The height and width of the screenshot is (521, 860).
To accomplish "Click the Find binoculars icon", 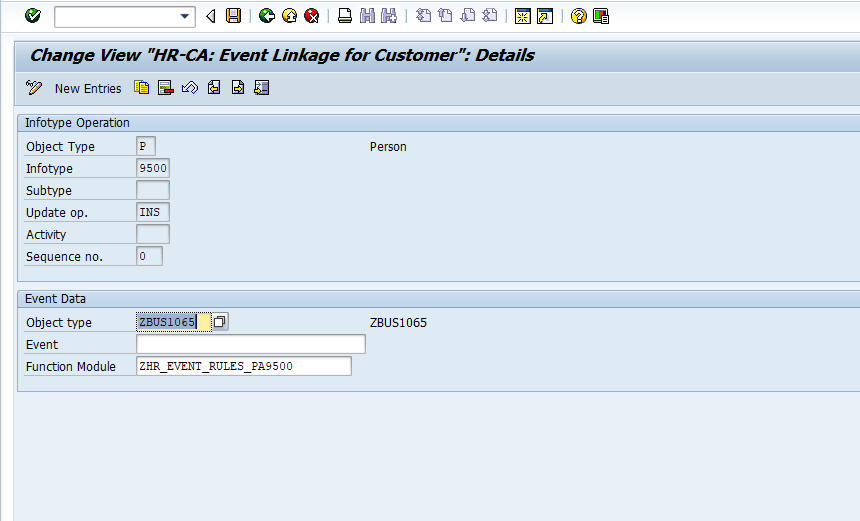I will [367, 16].
